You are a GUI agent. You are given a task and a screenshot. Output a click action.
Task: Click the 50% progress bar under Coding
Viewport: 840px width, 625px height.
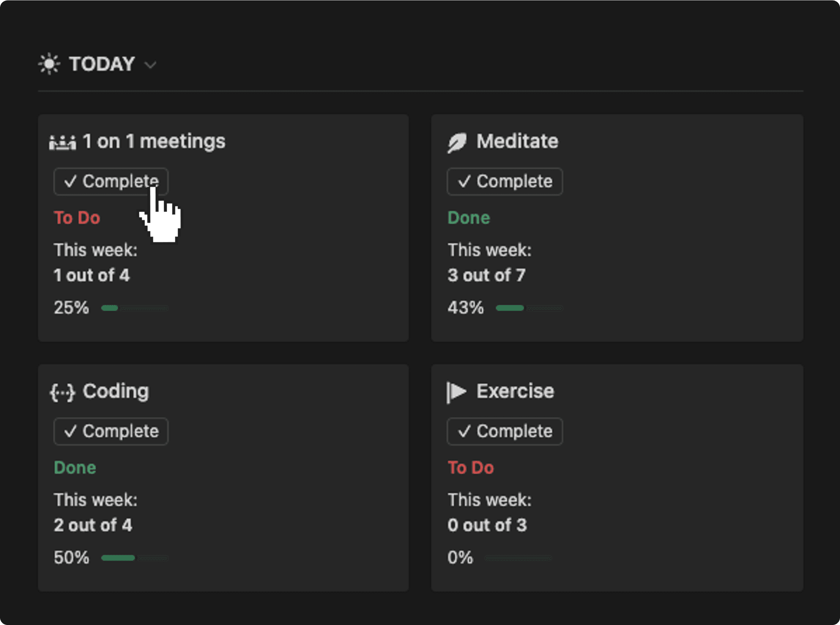pos(134,558)
